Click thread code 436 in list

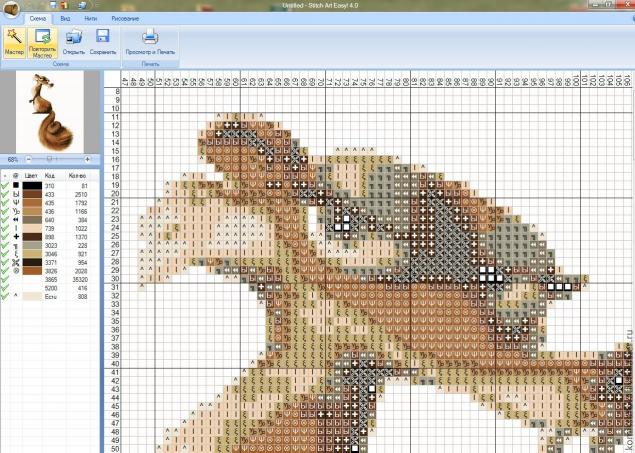tap(49, 211)
